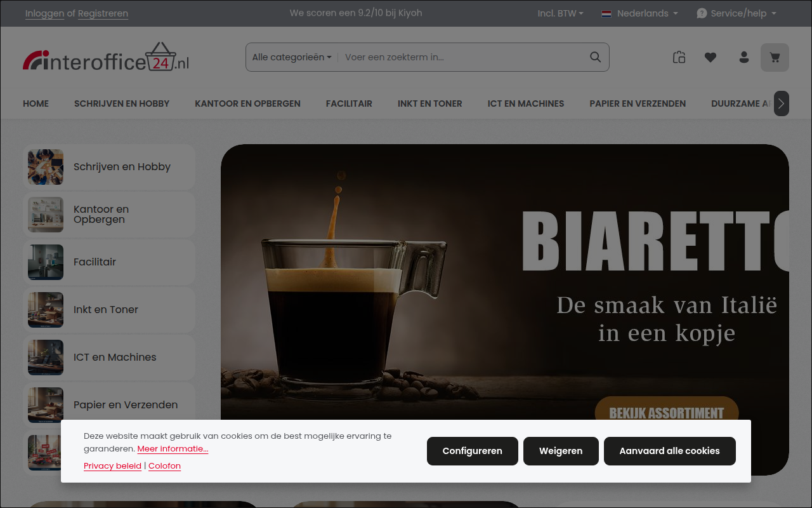Open ICT EN MACHINES menu item
The width and height of the screenshot is (812, 508).
(x=526, y=104)
